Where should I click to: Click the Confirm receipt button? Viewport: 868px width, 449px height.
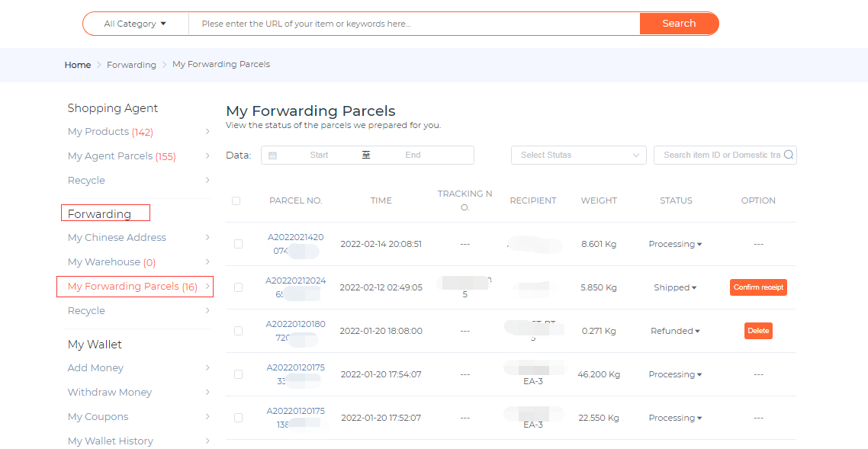point(758,287)
